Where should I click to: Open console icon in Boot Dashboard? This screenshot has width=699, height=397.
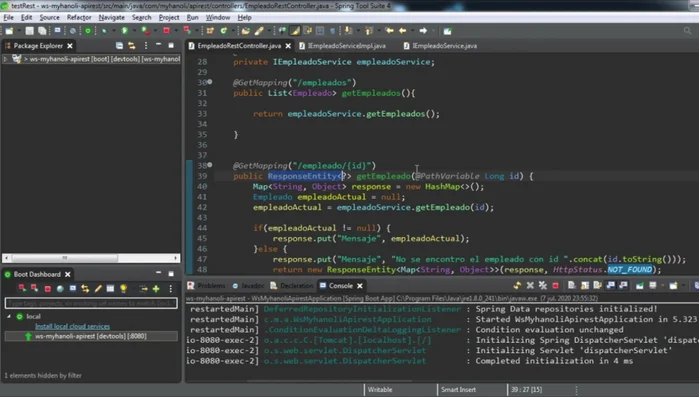(x=73, y=288)
